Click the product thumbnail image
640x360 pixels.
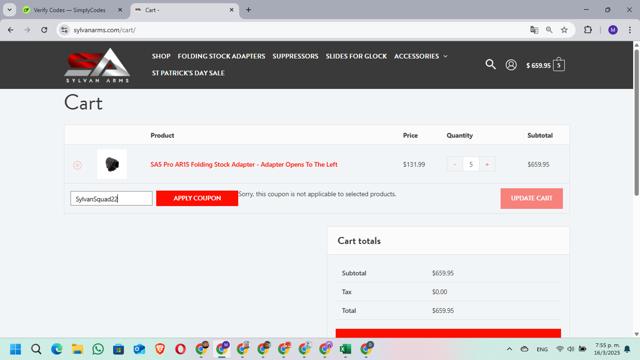tap(112, 164)
